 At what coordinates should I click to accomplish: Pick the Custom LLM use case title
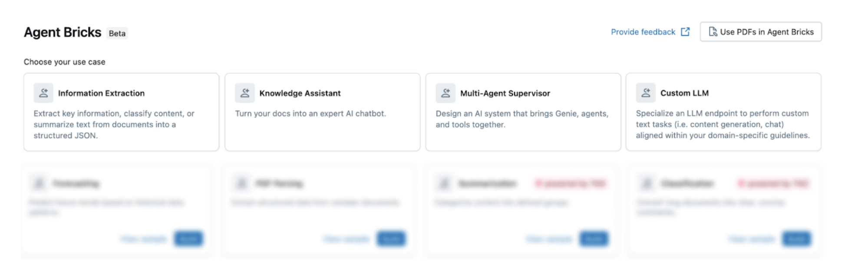tap(684, 93)
